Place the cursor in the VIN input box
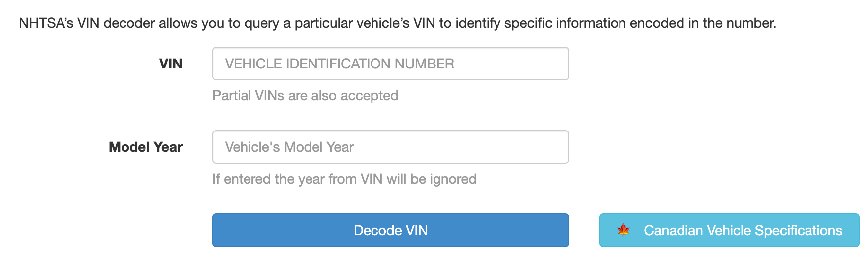The image size is (868, 262). 391,64
